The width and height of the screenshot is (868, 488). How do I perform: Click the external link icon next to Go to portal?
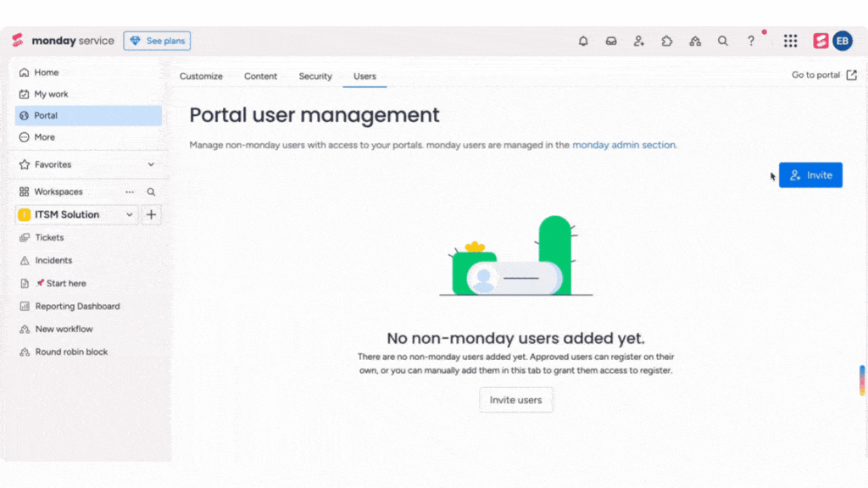tap(851, 75)
